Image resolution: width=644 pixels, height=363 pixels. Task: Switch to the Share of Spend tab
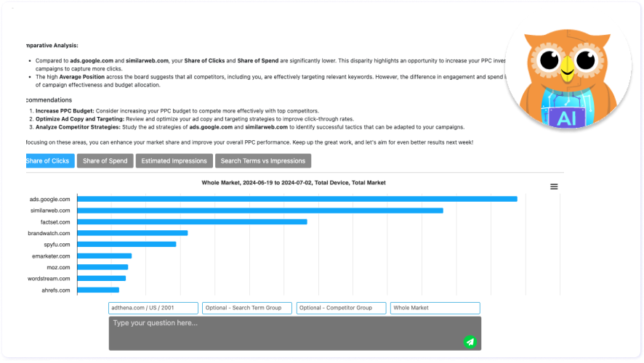coord(105,160)
